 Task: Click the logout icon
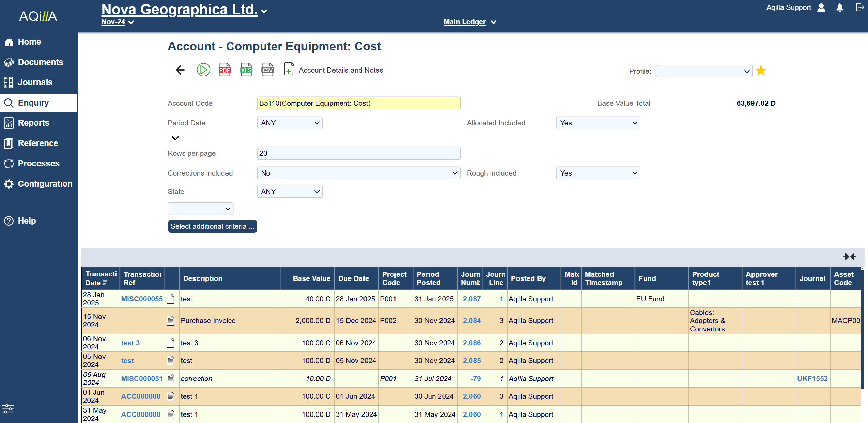859,8
